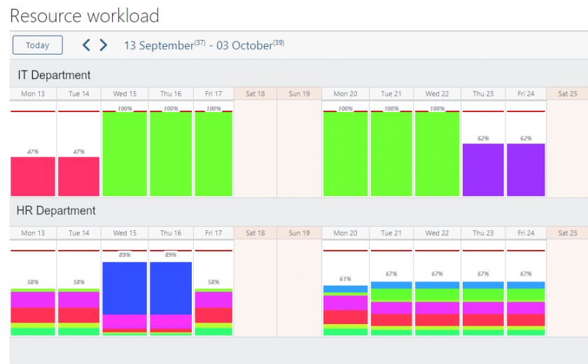The image size is (588, 364).
Task: Click HR Department's blue 89% segment on Wed 15
Action: (125, 288)
